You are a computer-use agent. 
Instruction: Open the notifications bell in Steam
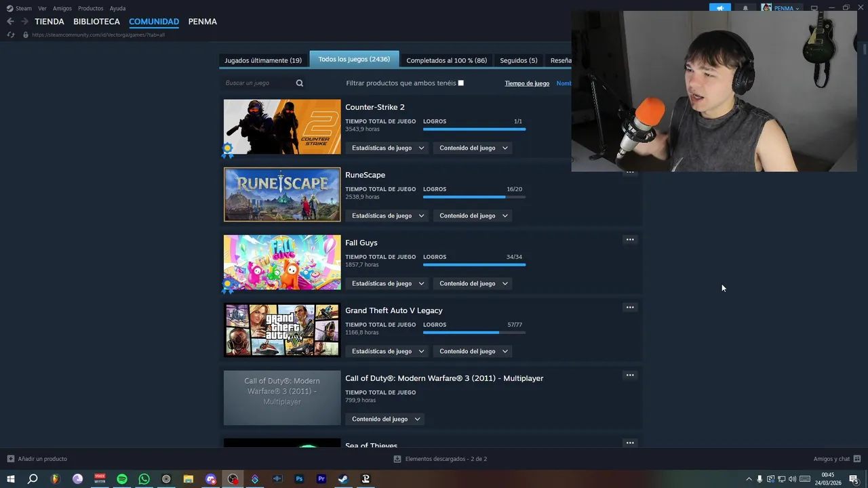(745, 8)
